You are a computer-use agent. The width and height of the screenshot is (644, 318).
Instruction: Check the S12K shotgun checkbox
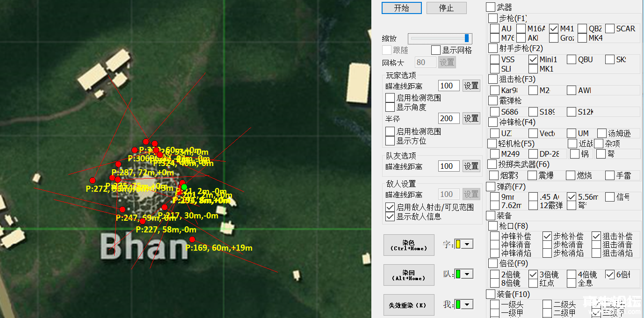click(572, 112)
